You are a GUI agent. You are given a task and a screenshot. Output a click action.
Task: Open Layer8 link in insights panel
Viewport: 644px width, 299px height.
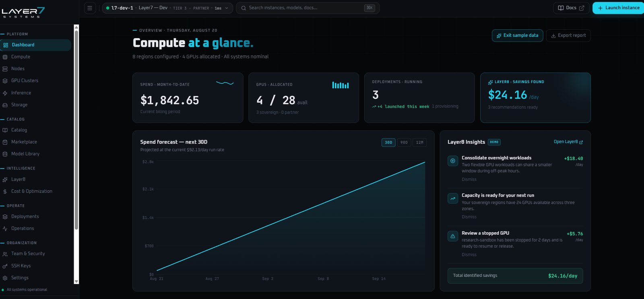[x=568, y=142]
